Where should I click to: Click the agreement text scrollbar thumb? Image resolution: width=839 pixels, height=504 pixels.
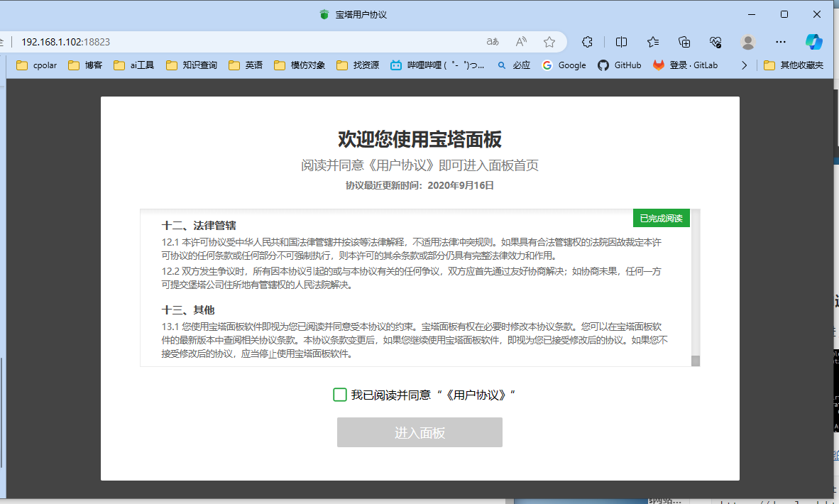pos(696,361)
